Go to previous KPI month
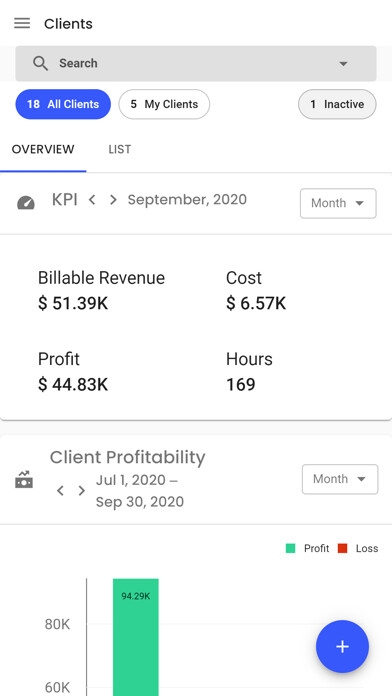 [92, 200]
